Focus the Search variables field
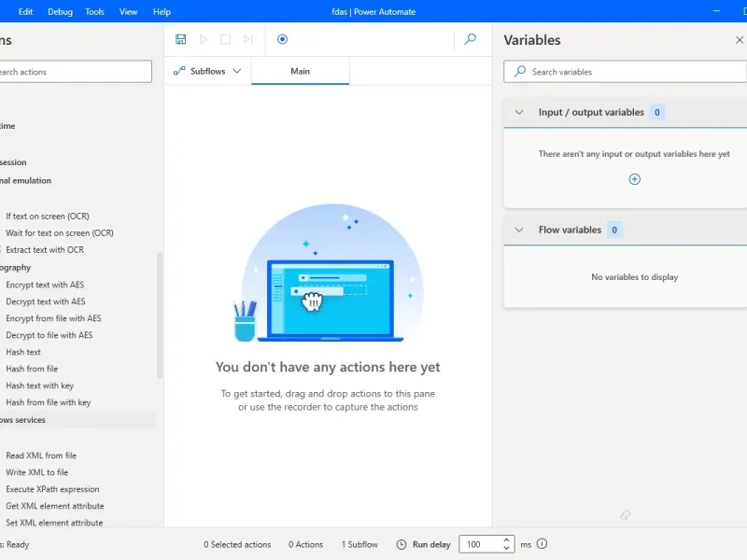Viewport: 747px width, 560px height. [625, 72]
